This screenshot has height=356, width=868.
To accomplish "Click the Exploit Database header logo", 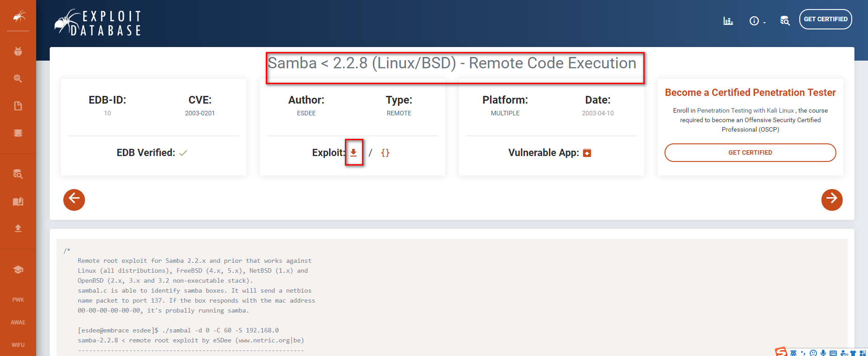I will tap(98, 23).
